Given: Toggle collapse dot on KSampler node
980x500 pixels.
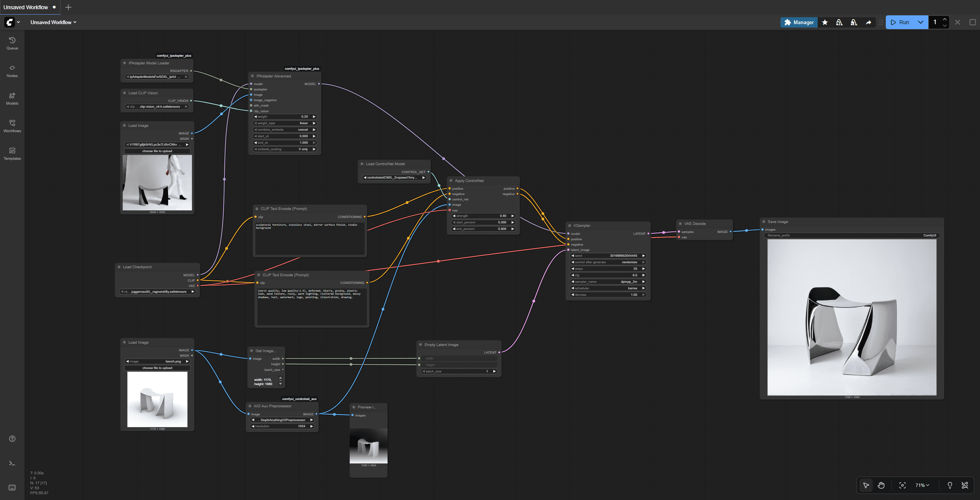Looking at the screenshot, I should 570,226.
